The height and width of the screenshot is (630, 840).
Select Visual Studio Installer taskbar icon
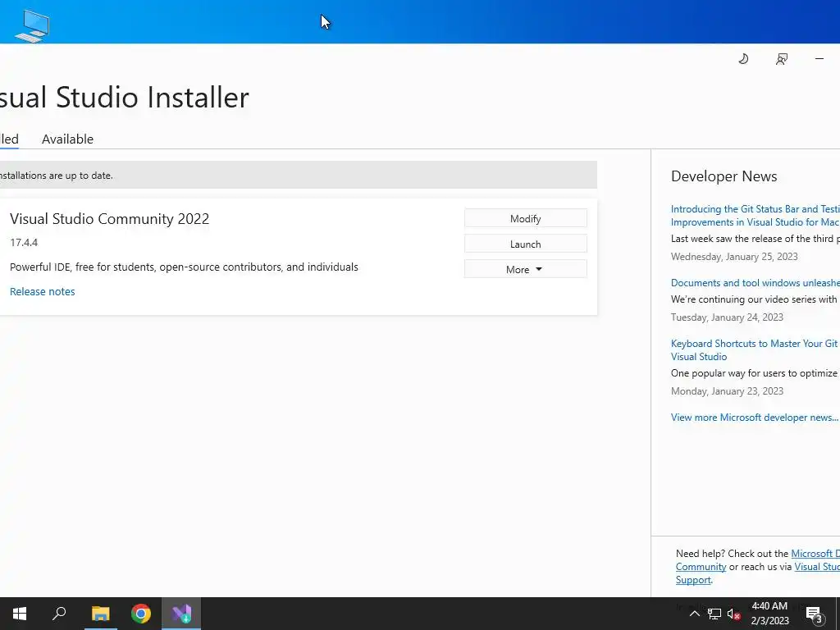[181, 614]
